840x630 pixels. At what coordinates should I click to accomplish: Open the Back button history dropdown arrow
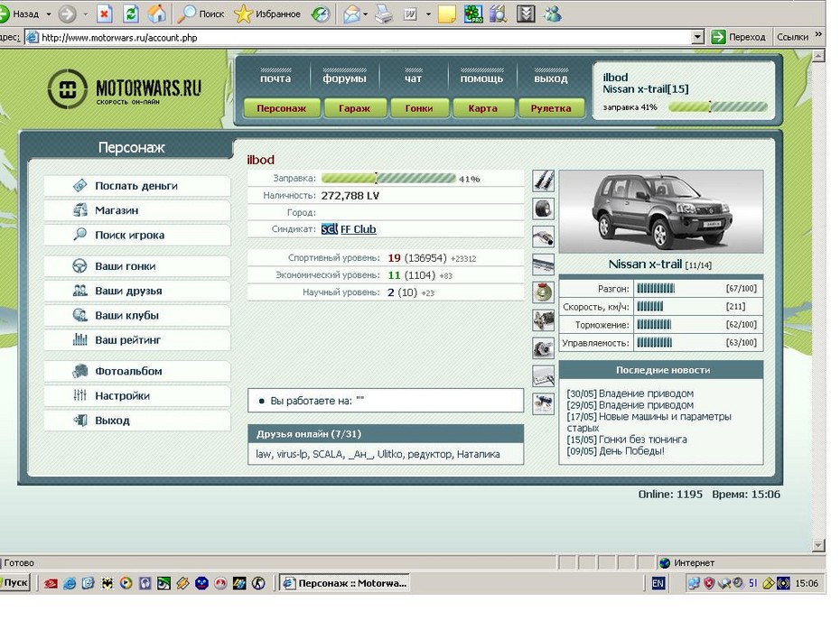(49, 14)
